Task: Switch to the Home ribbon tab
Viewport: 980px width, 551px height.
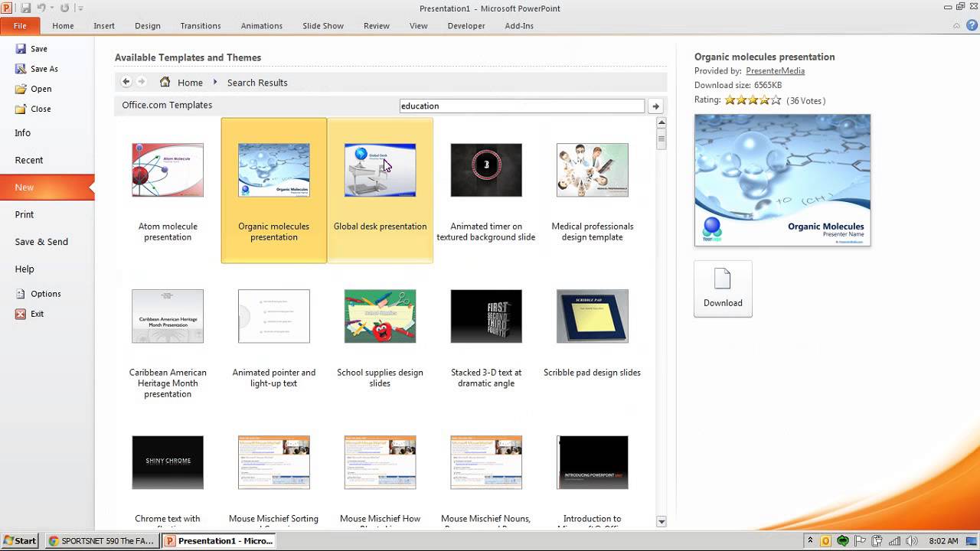Action: (x=63, y=26)
